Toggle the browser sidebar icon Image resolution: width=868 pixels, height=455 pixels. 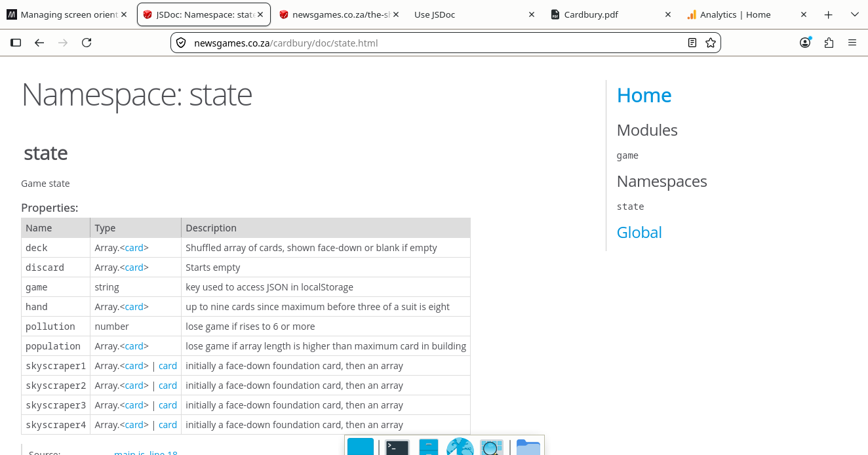click(x=16, y=43)
